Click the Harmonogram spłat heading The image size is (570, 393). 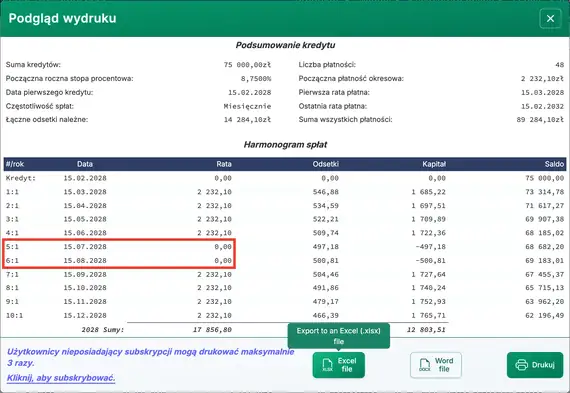tap(285, 145)
